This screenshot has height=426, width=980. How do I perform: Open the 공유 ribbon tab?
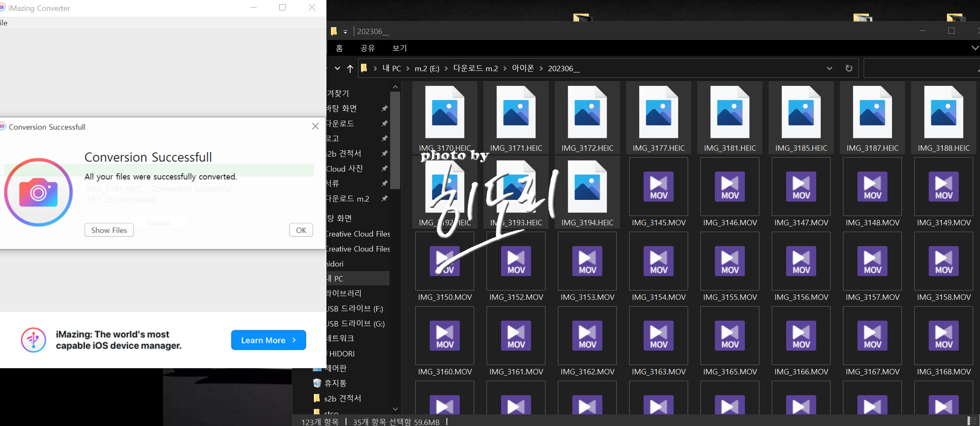[367, 48]
